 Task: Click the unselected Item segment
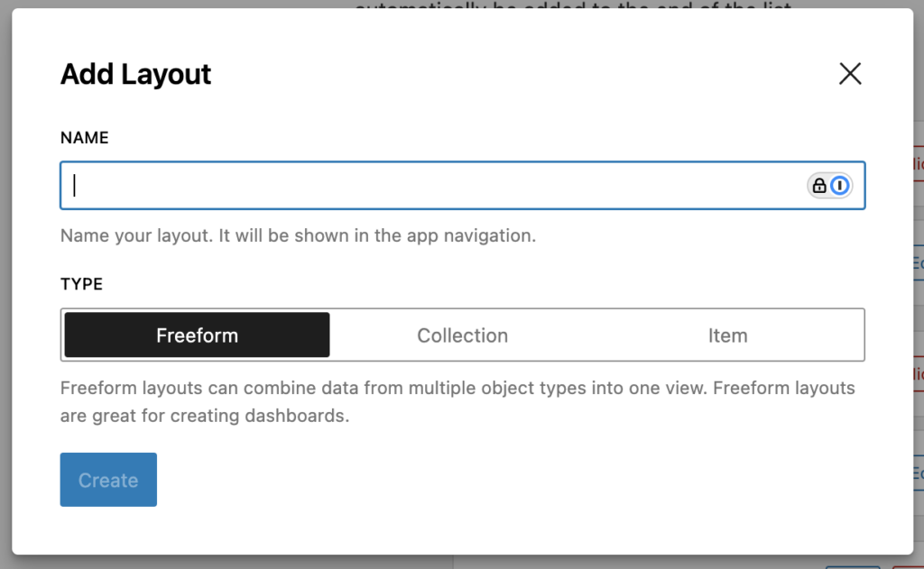coord(728,335)
